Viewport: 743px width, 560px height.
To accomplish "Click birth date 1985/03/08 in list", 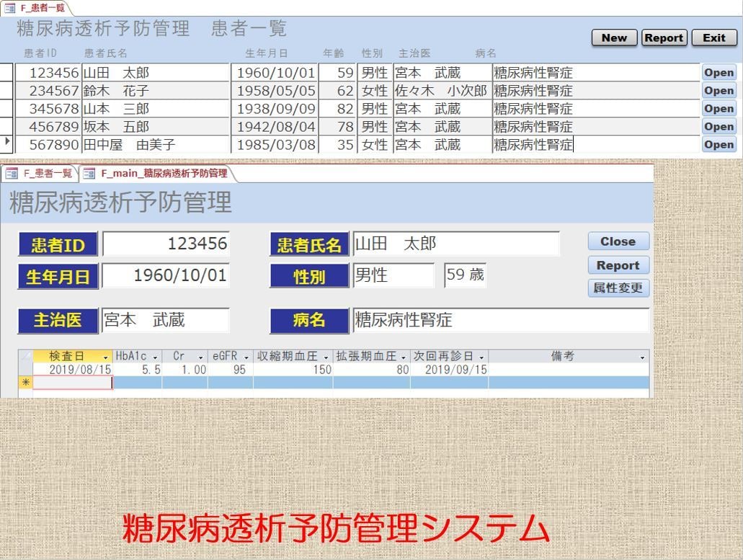I will pyautogui.click(x=275, y=144).
